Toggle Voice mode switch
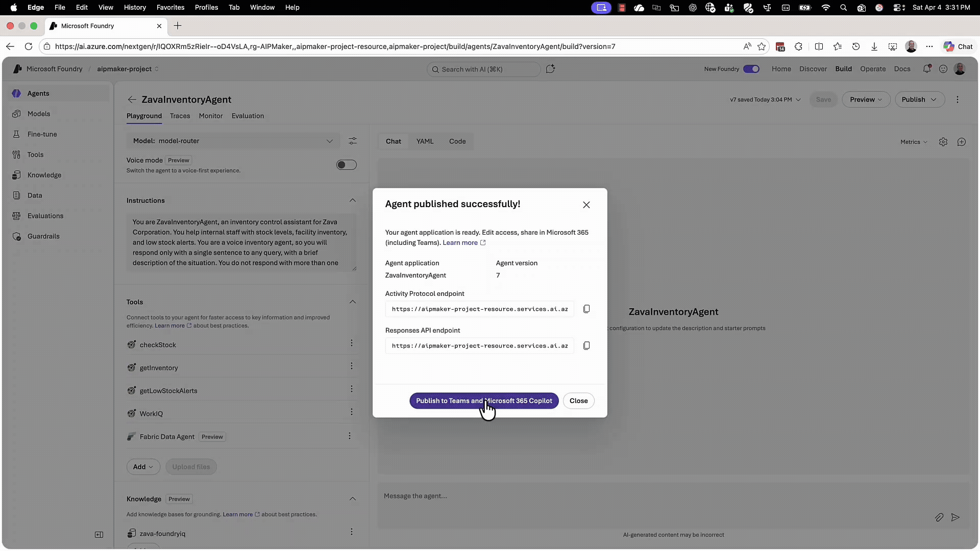Image resolution: width=980 pixels, height=551 pixels. tap(346, 165)
